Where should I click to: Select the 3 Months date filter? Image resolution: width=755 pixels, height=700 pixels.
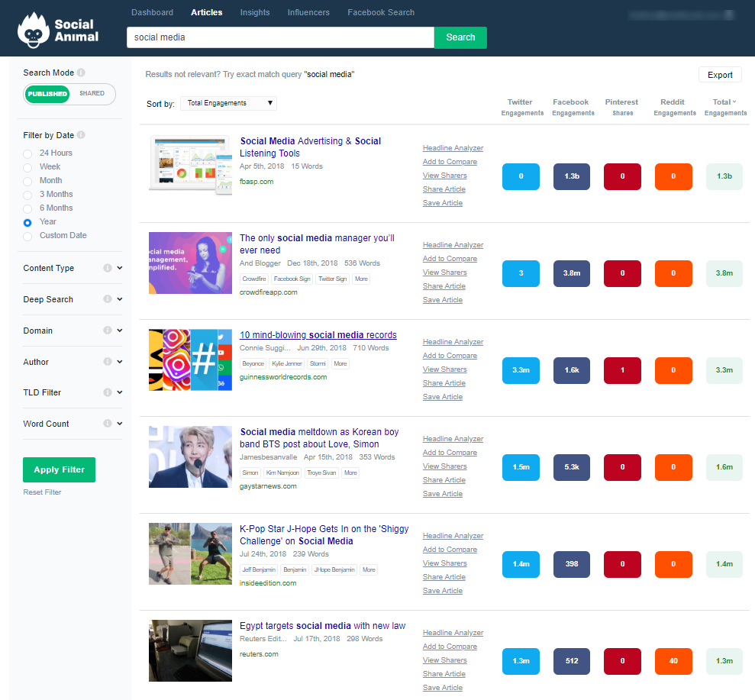[x=27, y=195]
